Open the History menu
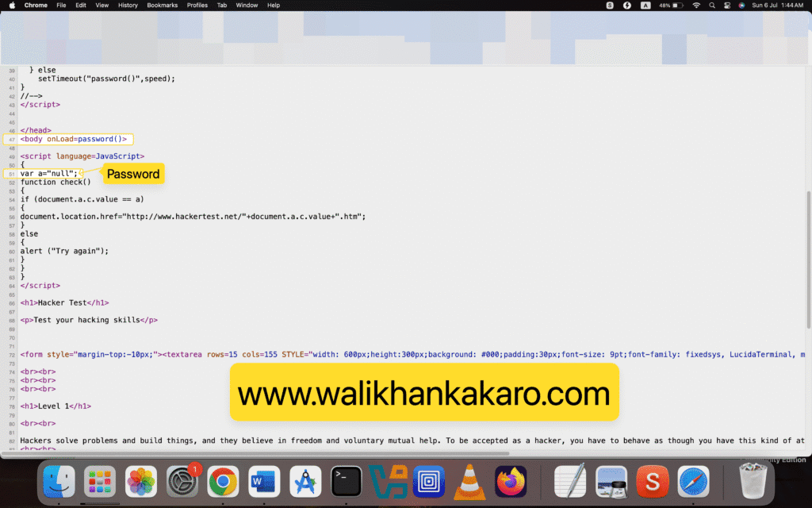Screen dimensions: 812x508 (128, 6)
